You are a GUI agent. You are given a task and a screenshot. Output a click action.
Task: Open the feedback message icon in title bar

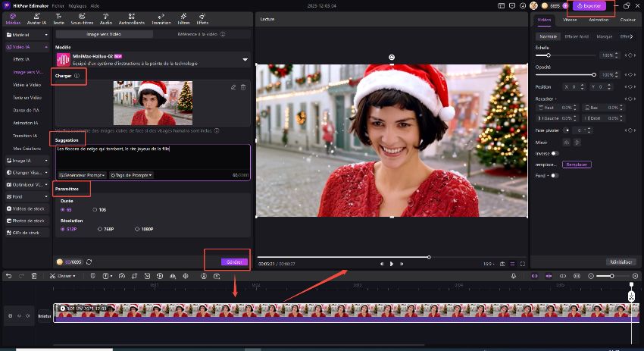click(x=511, y=6)
